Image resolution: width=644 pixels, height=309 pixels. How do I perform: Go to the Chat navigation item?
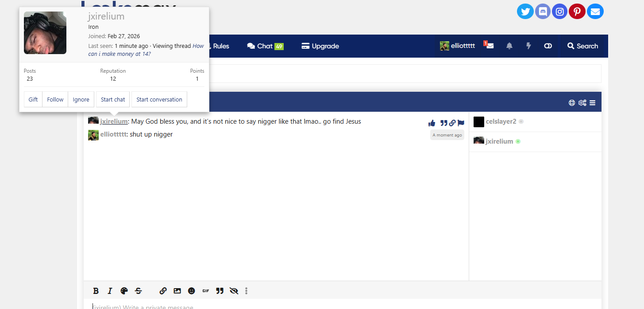coord(265,46)
